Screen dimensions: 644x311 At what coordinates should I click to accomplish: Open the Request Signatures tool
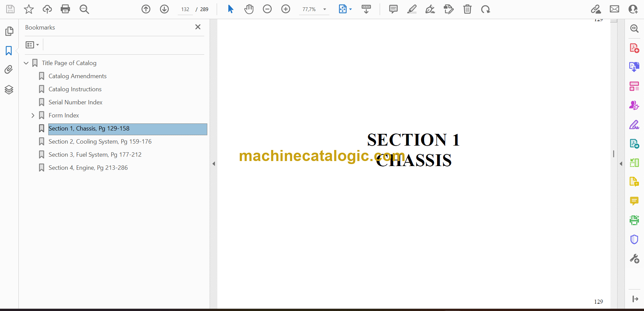tap(634, 105)
